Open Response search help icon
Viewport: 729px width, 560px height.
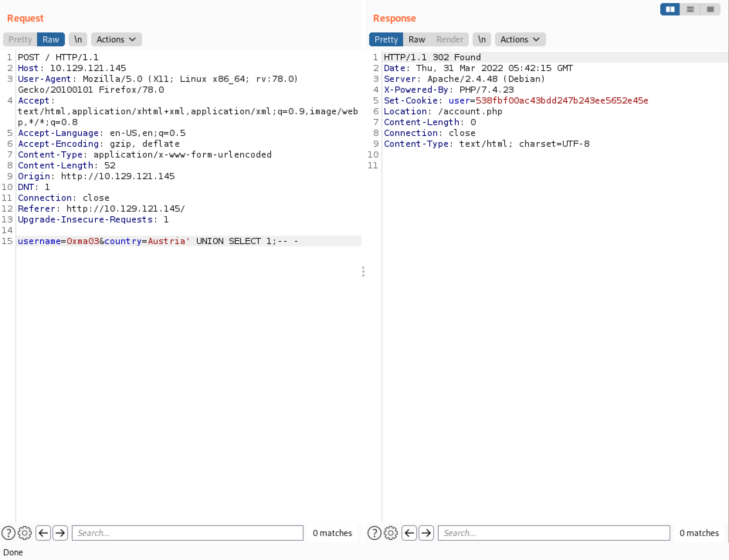tap(375, 533)
